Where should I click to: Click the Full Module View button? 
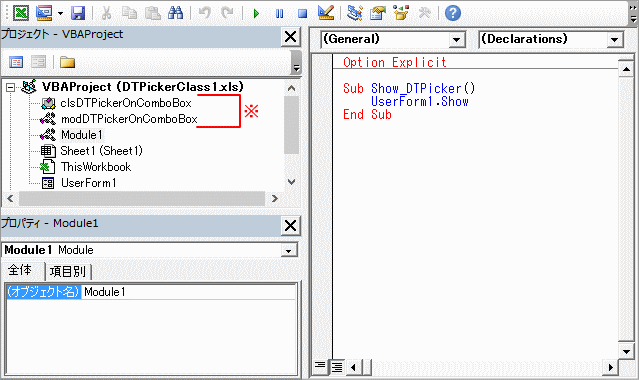(x=337, y=367)
